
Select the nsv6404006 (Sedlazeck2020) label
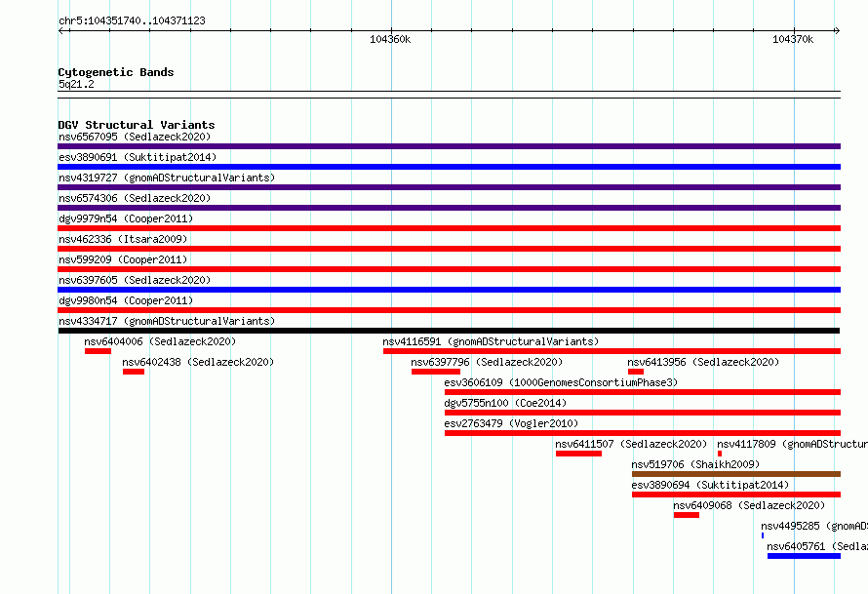click(160, 341)
